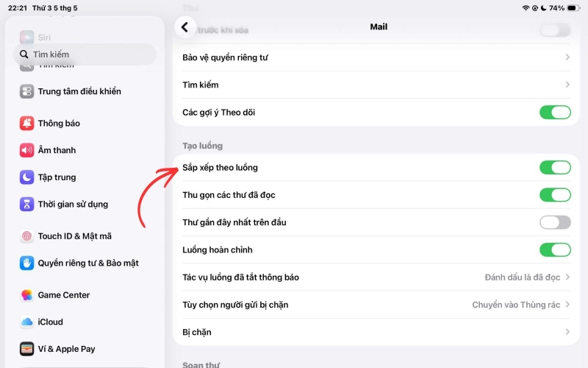This screenshot has height=368, width=588.
Task: Click the Ví & Apple Pay wallet icon
Action: click(26, 349)
